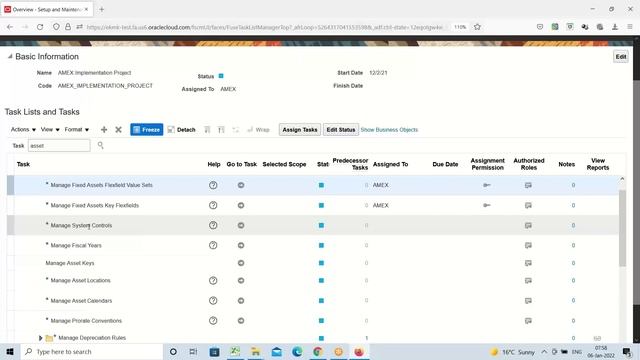Open help for Manage Fixed Assets Flexfield Value Sets

pos(213,185)
